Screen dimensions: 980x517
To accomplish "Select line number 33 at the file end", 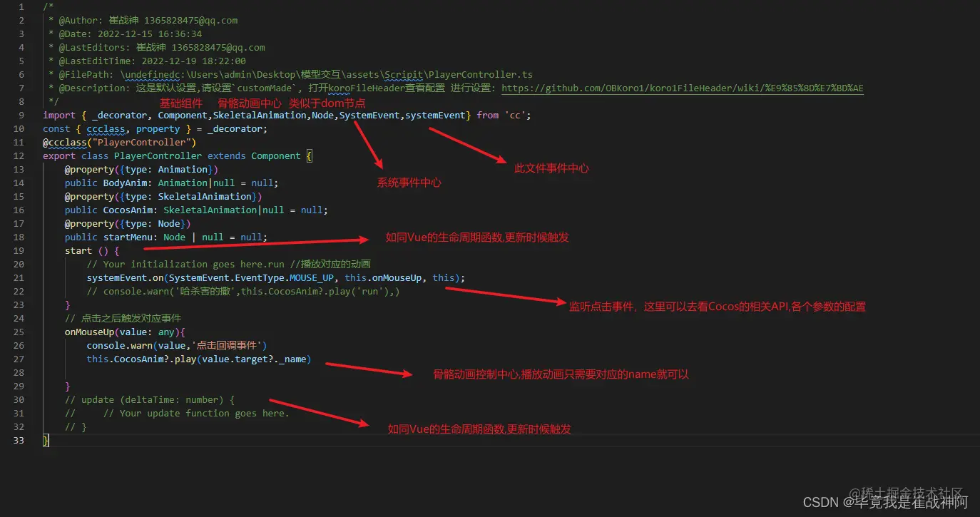I will (x=19, y=441).
